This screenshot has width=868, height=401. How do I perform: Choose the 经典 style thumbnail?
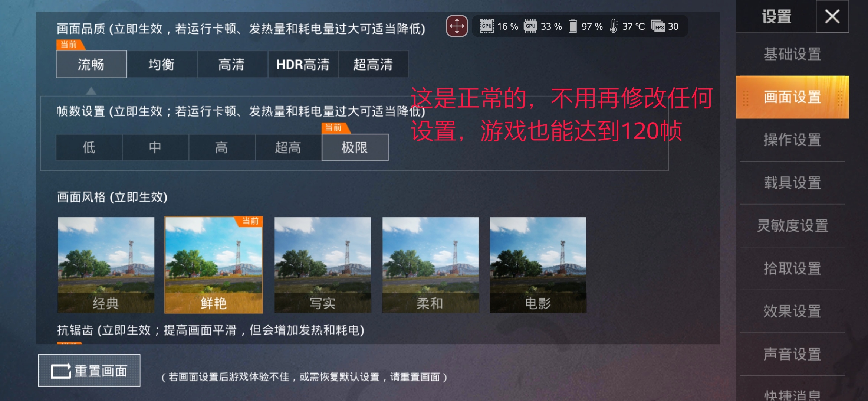click(x=106, y=265)
